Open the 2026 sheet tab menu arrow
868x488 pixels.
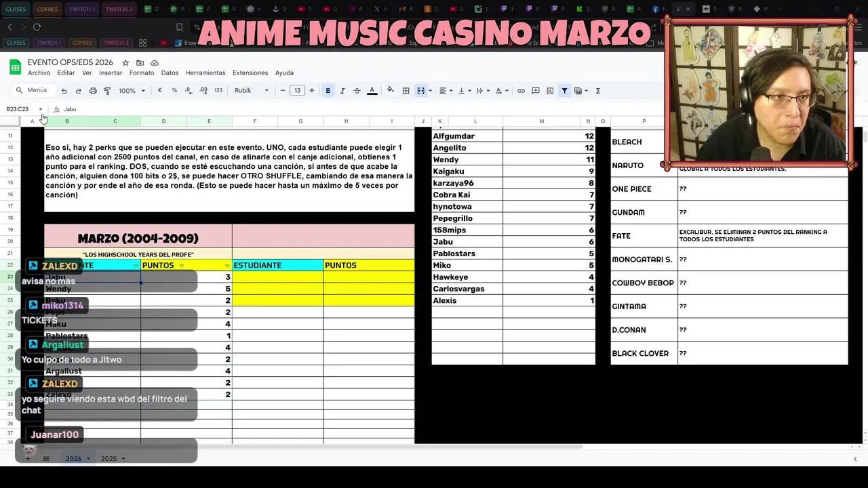[x=88, y=459]
